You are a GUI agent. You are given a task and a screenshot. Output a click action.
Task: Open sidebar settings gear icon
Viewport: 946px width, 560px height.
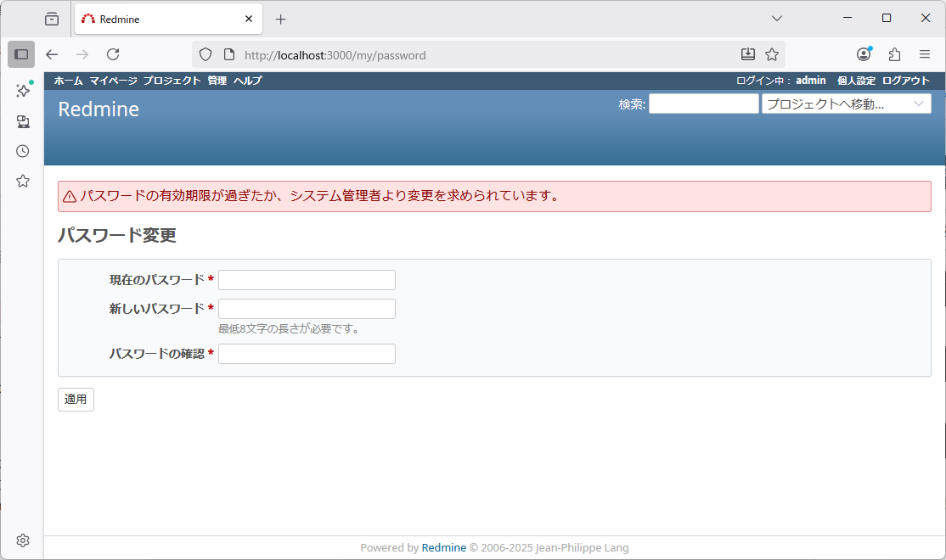pos(23,540)
